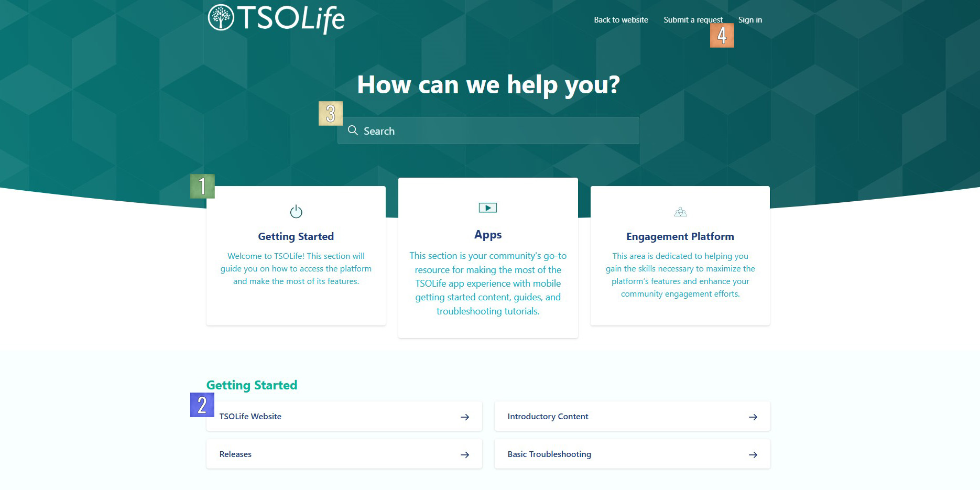The height and width of the screenshot is (490, 980).
Task: Click the search magnifier icon
Action: click(353, 130)
